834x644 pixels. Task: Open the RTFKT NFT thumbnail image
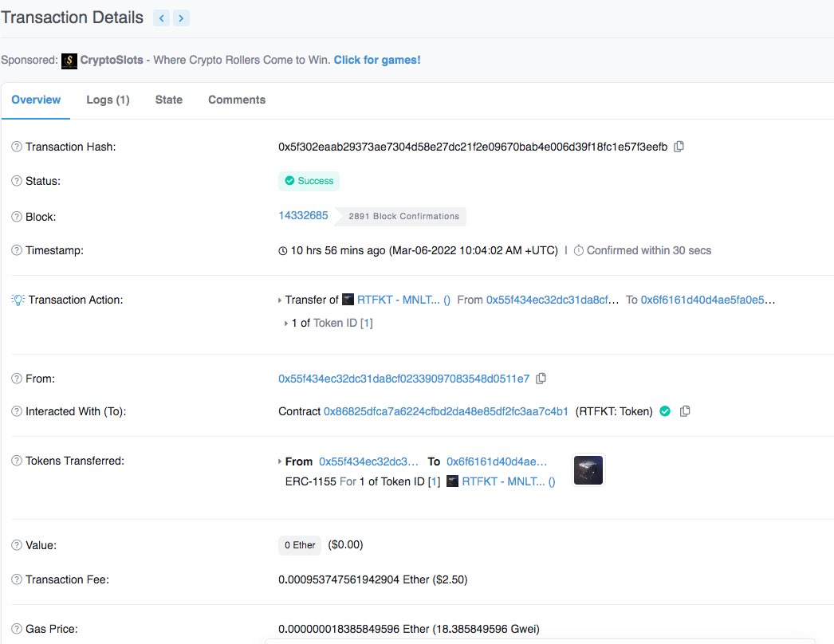point(588,470)
